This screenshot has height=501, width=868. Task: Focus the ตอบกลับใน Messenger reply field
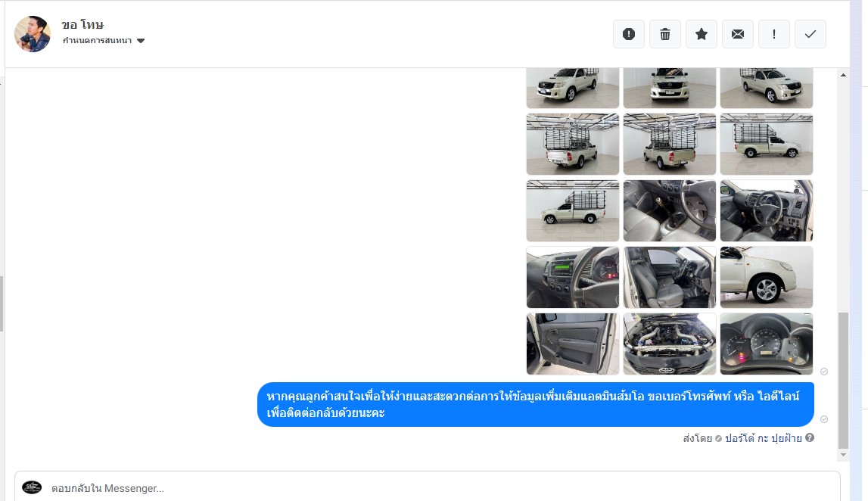click(427, 487)
